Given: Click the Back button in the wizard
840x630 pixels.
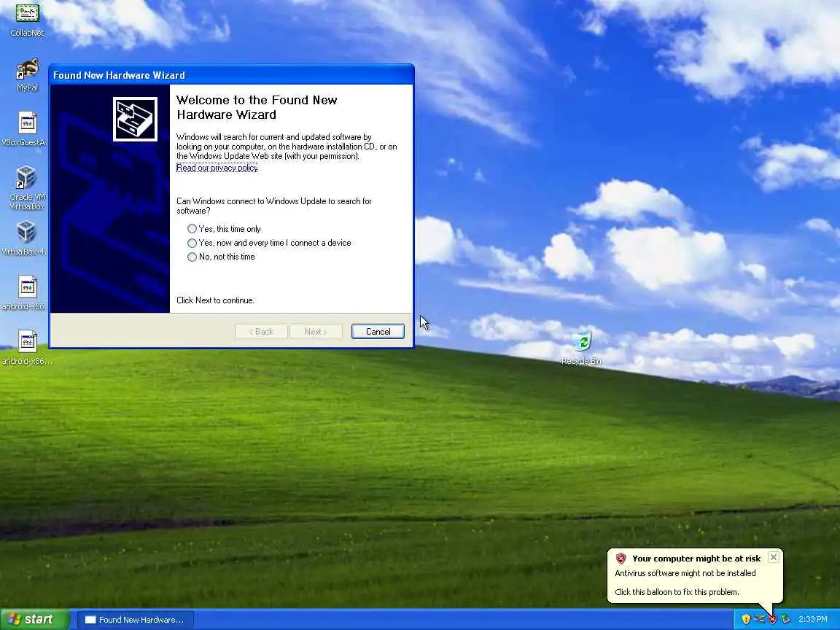Looking at the screenshot, I should tap(261, 332).
